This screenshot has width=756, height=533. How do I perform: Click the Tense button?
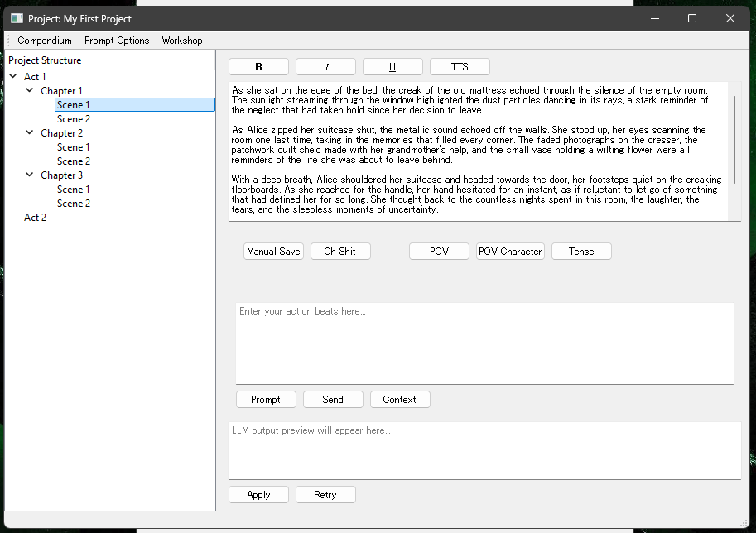coord(581,252)
